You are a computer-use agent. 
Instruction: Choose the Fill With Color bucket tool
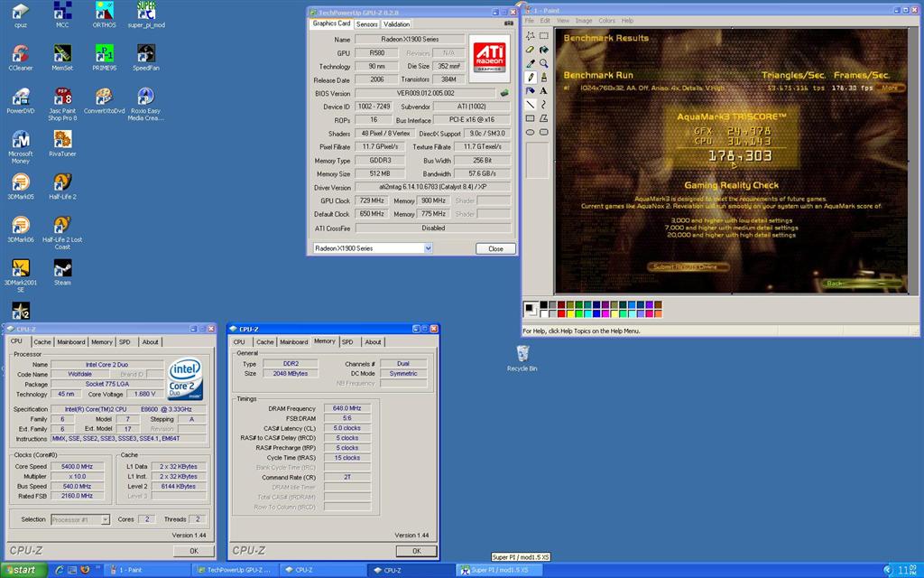[543, 50]
